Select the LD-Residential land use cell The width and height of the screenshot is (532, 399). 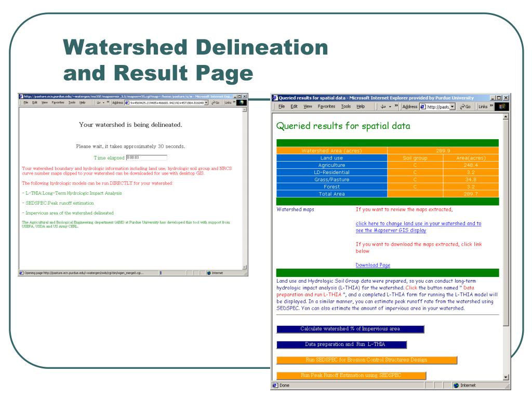pos(332,172)
